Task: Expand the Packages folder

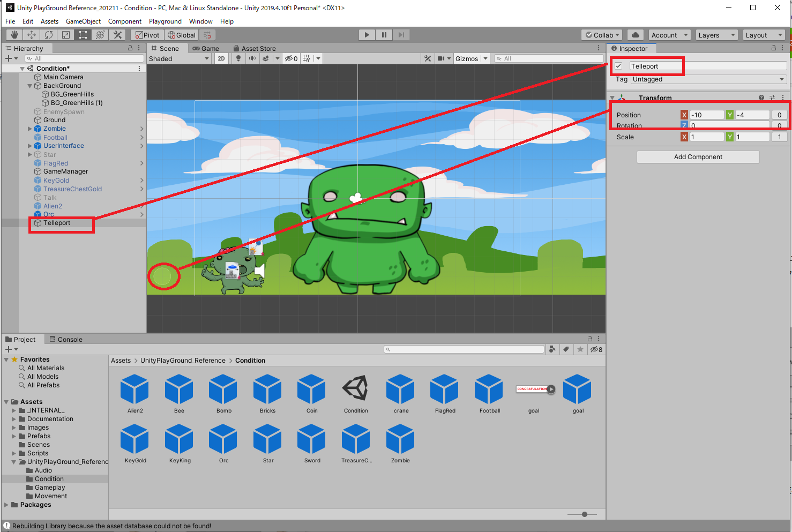Action: point(6,505)
